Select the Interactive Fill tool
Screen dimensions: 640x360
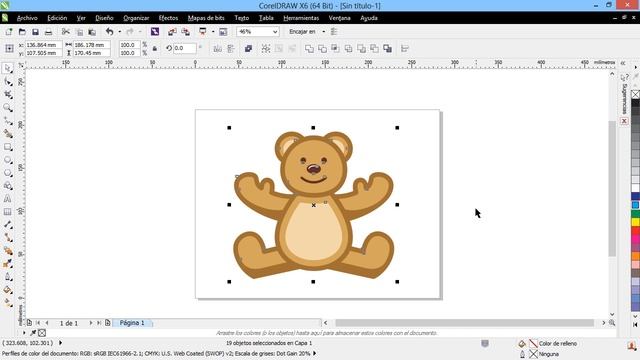8,303
